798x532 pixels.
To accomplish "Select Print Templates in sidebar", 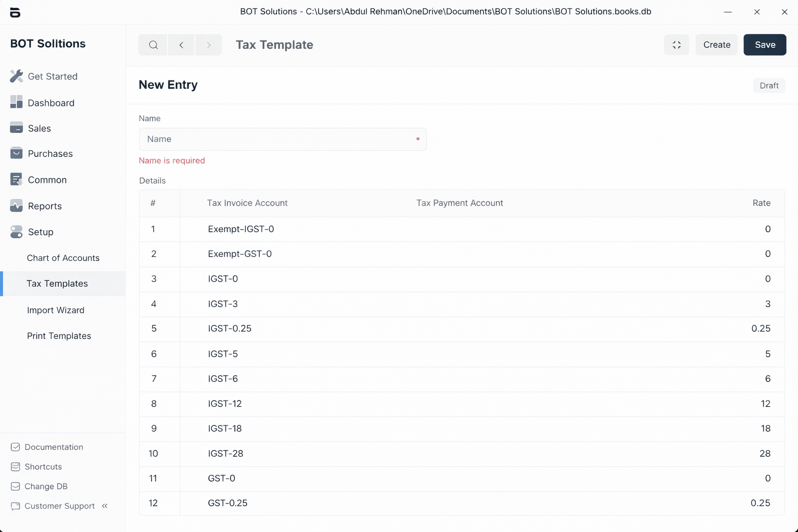I will click(x=59, y=336).
